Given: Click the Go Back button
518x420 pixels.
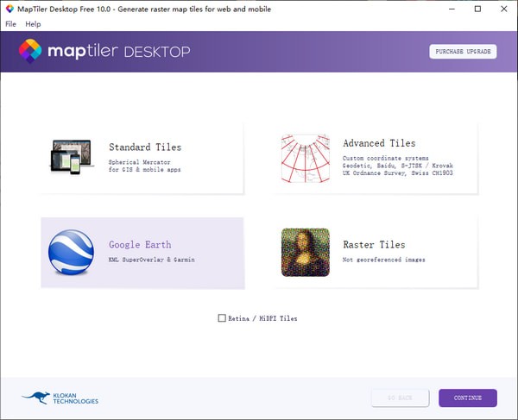Looking at the screenshot, I should pos(400,398).
